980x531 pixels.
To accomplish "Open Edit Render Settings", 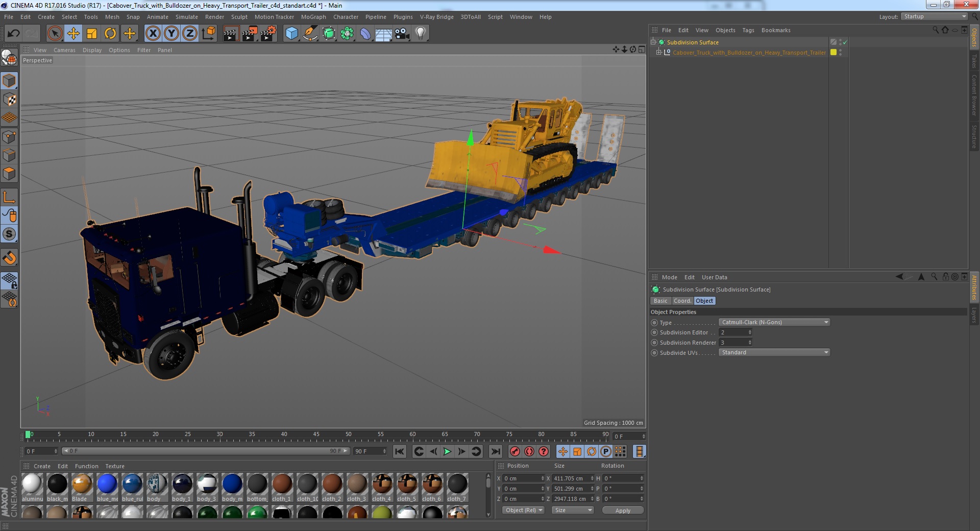I will tap(268, 34).
